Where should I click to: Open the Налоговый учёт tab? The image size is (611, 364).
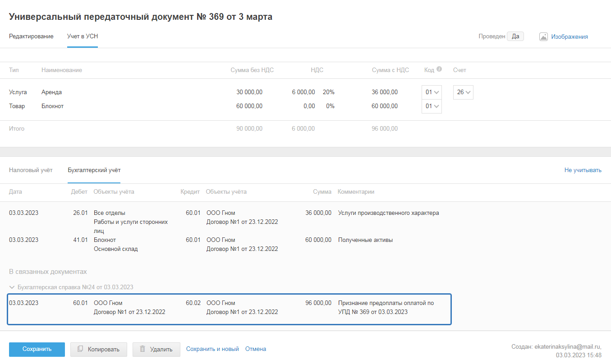pos(31,170)
